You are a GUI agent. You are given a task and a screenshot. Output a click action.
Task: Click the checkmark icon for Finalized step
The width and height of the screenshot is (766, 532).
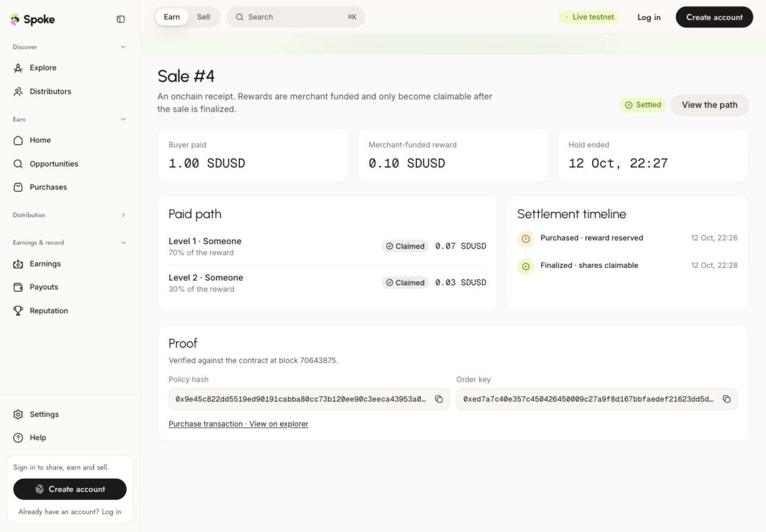(526, 267)
